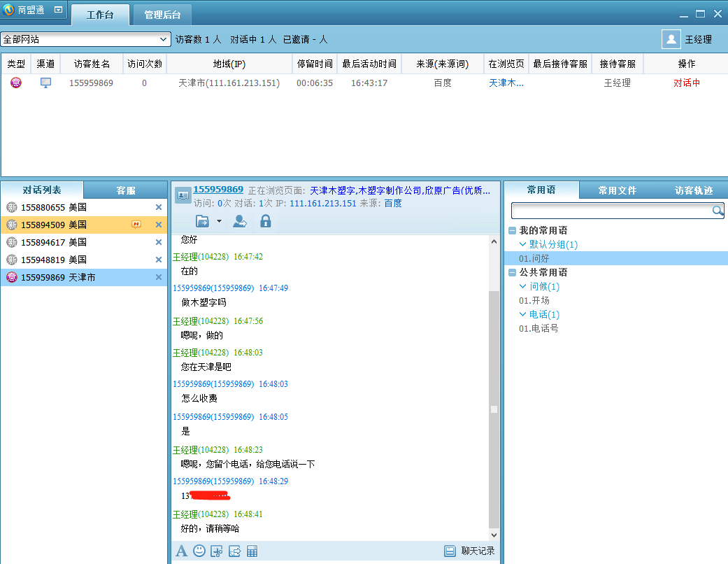Select the 01.电话号 quick phrase

(x=538, y=328)
